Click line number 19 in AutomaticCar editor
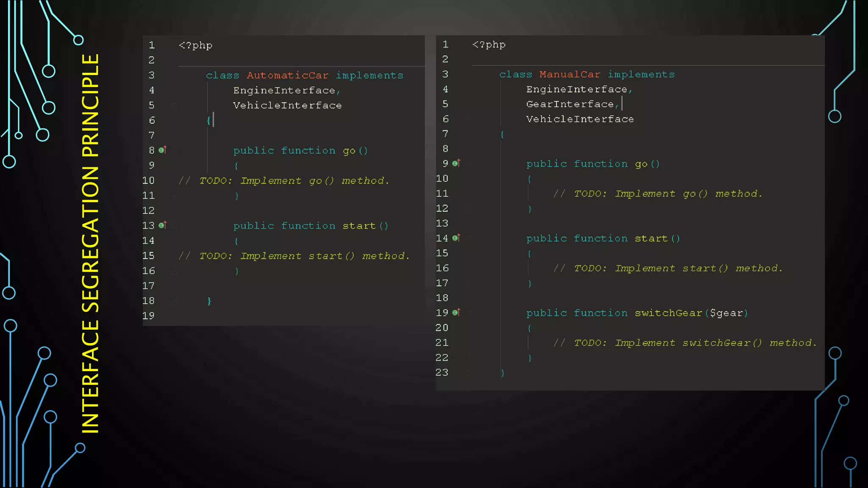This screenshot has width=868, height=488. click(148, 316)
